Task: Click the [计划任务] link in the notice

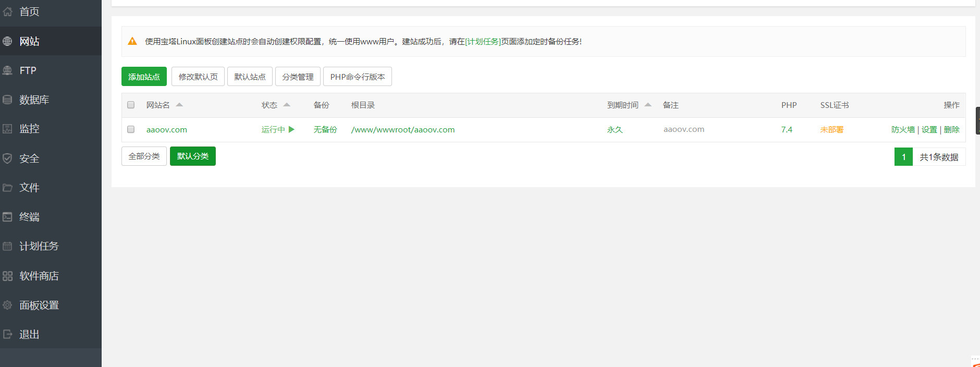Action: click(483, 41)
